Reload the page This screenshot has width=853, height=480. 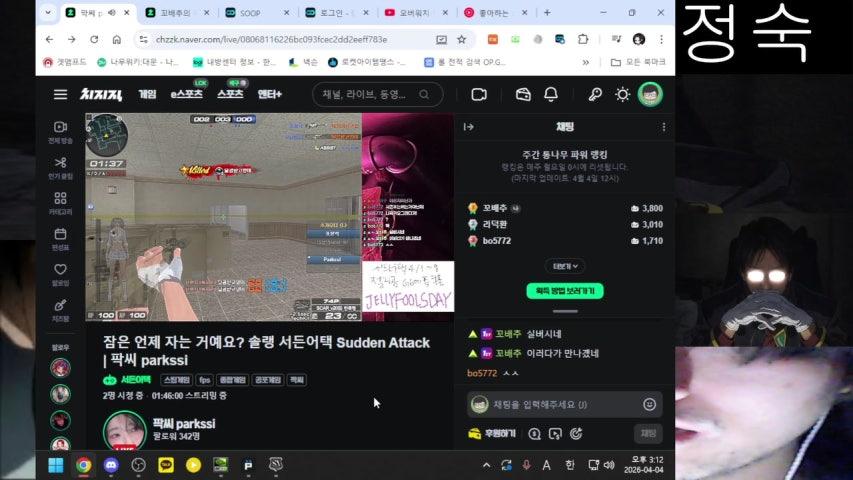94,40
